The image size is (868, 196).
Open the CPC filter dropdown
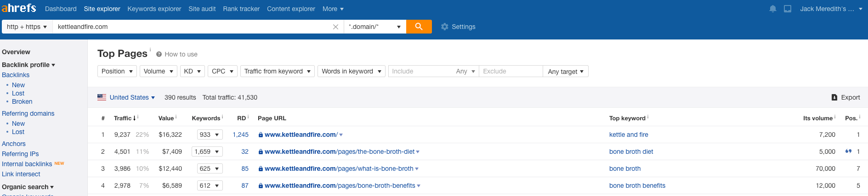click(x=223, y=71)
